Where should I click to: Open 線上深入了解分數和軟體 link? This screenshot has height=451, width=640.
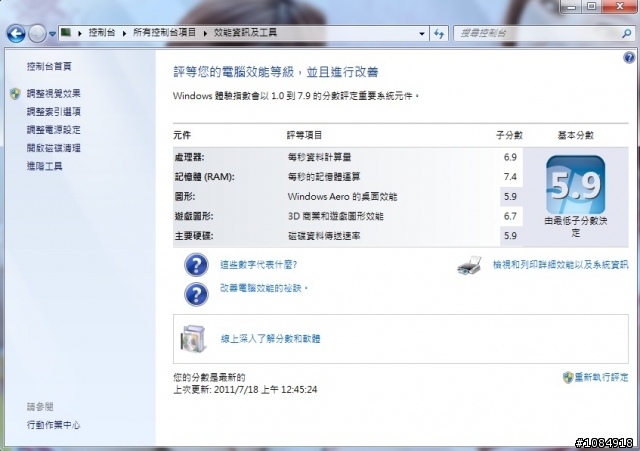pos(270,339)
